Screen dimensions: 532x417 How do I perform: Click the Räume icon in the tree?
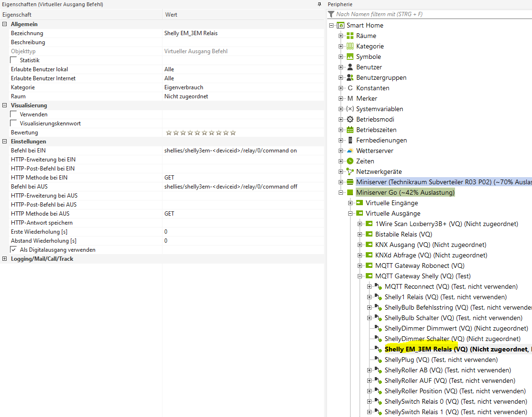pyautogui.click(x=350, y=36)
